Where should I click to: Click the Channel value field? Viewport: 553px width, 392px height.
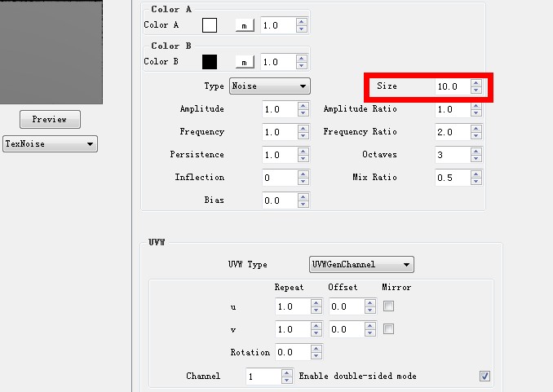tap(263, 377)
